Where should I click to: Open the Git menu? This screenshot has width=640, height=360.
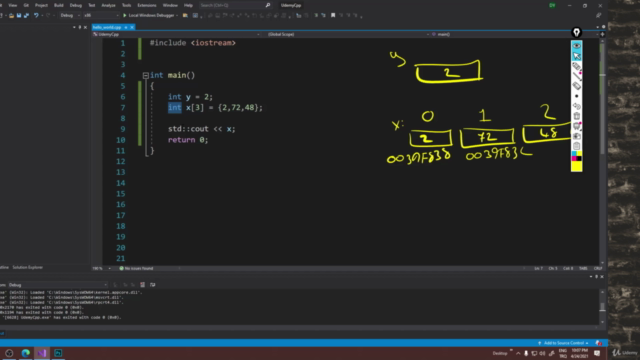tap(26, 5)
